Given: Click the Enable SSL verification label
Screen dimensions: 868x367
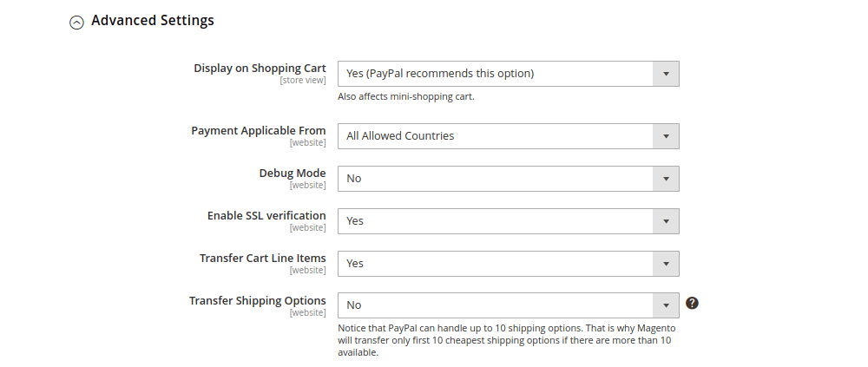Looking at the screenshot, I should [266, 216].
